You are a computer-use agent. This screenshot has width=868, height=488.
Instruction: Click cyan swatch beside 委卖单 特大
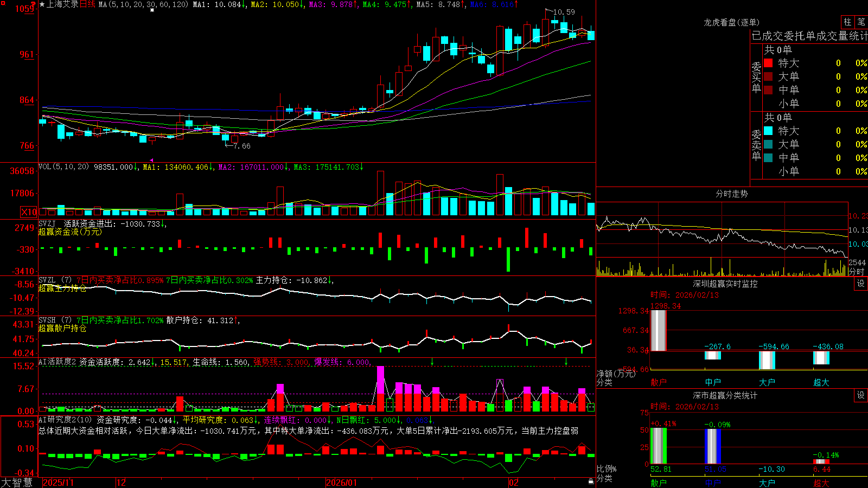coord(768,131)
